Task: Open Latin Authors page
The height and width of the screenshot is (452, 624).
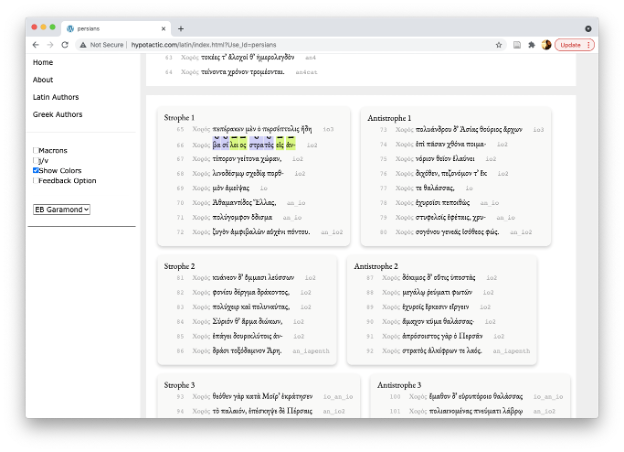Action: (x=56, y=97)
